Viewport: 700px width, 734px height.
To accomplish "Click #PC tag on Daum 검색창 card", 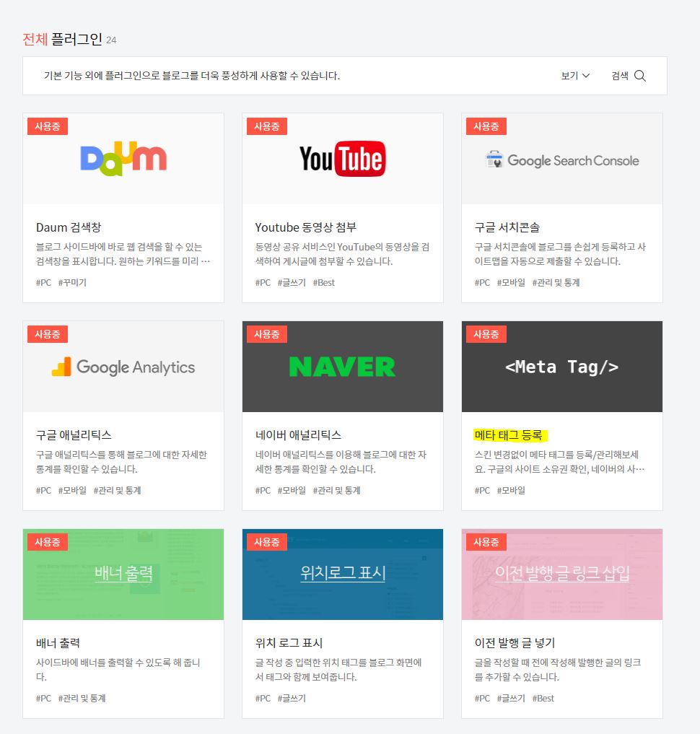I will pos(43,283).
